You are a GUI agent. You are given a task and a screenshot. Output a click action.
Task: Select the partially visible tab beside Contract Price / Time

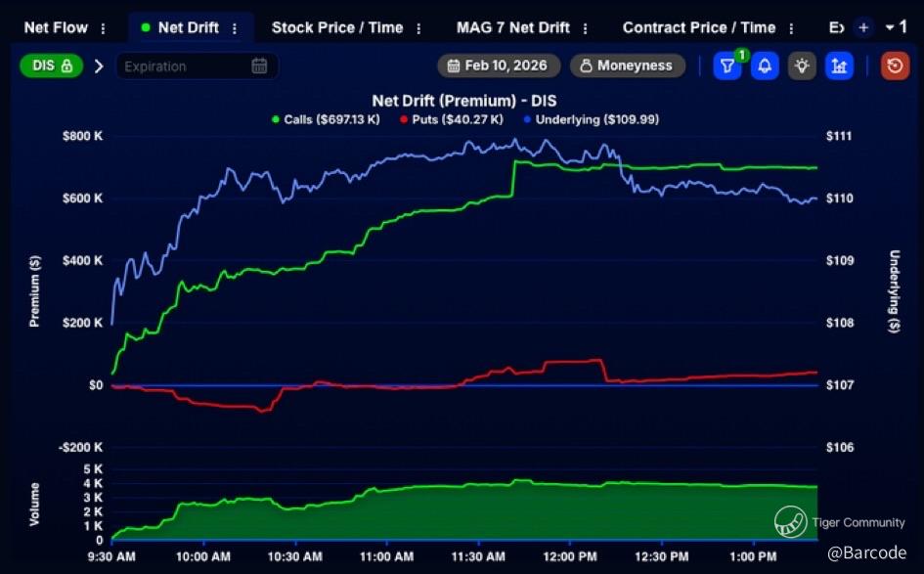pos(836,27)
